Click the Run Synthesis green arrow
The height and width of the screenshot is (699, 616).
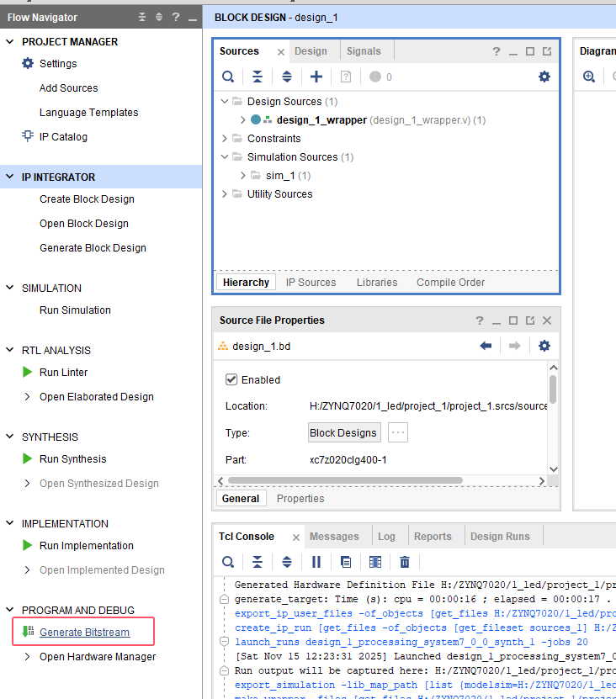click(x=28, y=459)
